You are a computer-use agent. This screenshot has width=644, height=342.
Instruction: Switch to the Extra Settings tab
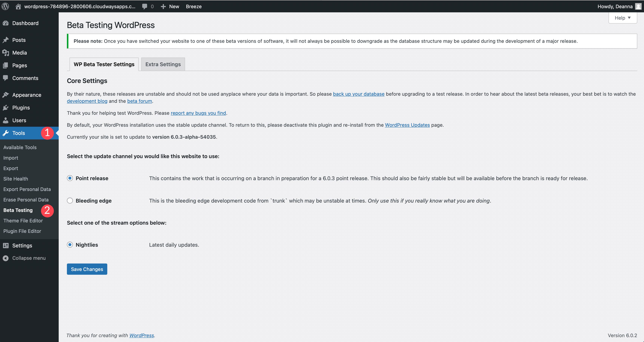pos(163,64)
